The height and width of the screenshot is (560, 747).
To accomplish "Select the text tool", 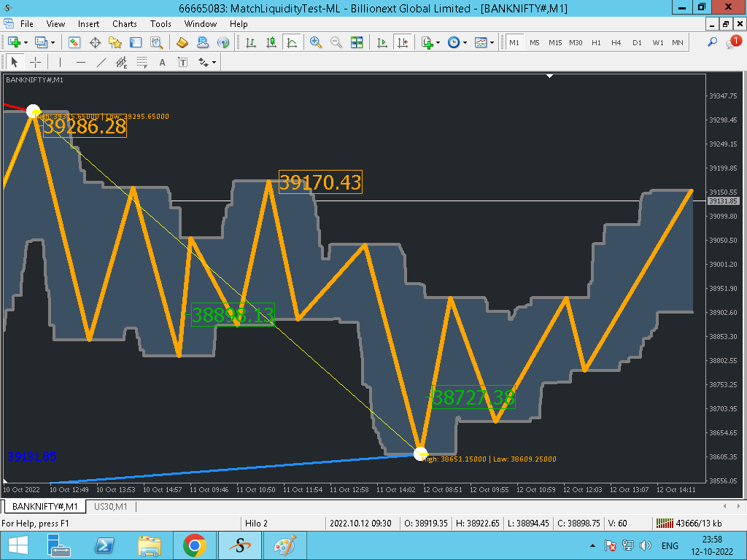I will 163,62.
